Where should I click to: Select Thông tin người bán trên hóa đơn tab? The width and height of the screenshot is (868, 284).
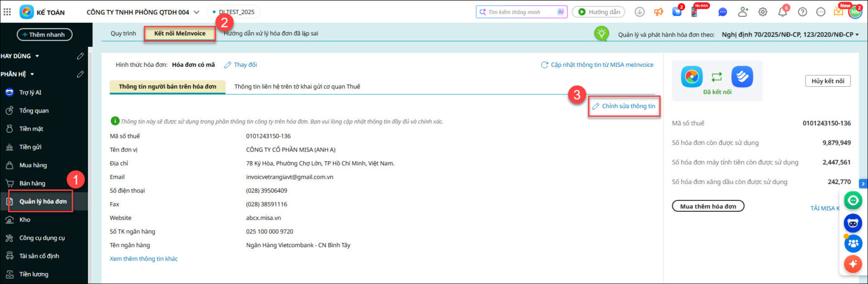point(168,86)
